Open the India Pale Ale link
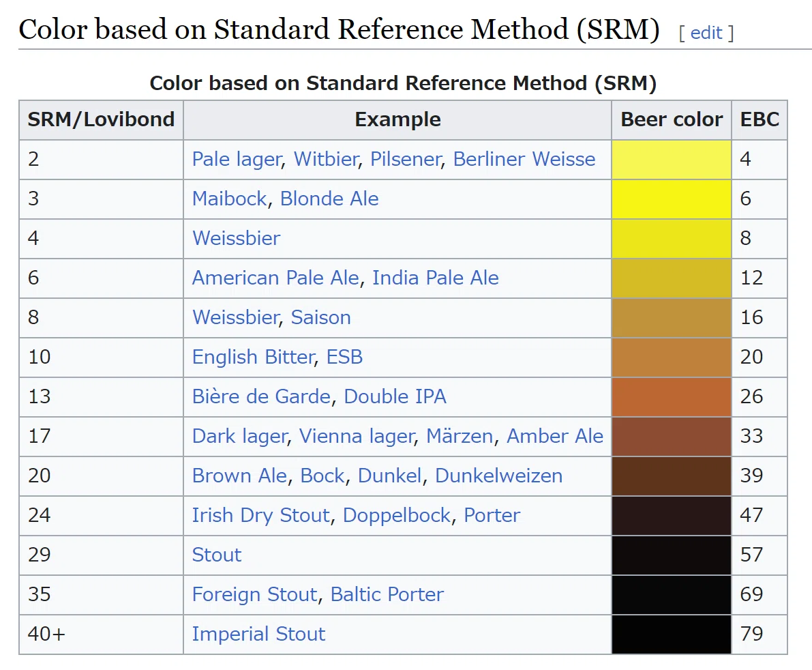This screenshot has width=812, height=670. (x=436, y=278)
